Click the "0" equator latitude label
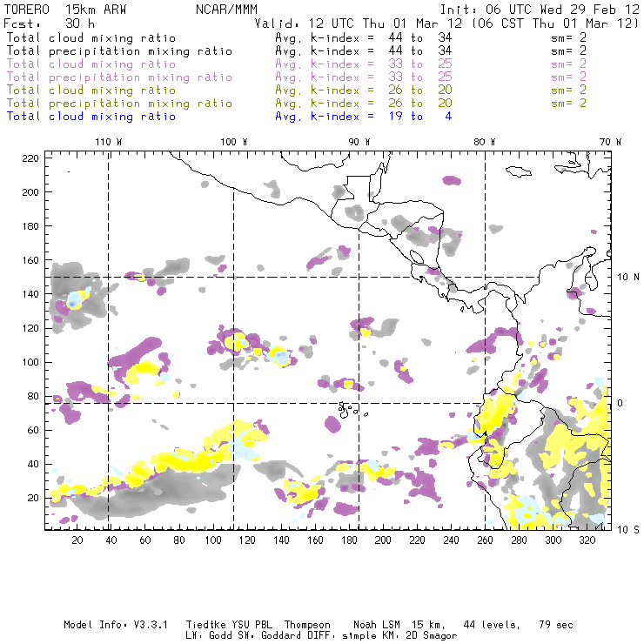The height and width of the screenshot is (644, 644). click(621, 403)
